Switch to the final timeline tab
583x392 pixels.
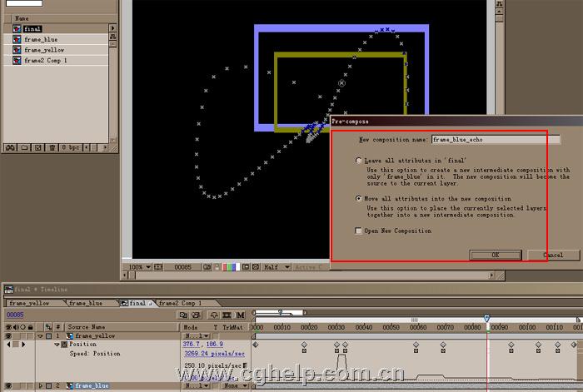click(x=137, y=303)
